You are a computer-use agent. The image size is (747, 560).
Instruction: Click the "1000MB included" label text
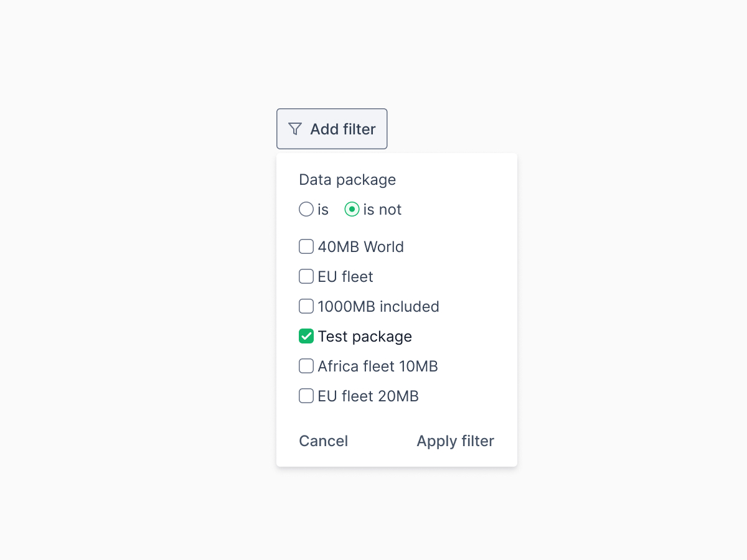coord(378,307)
